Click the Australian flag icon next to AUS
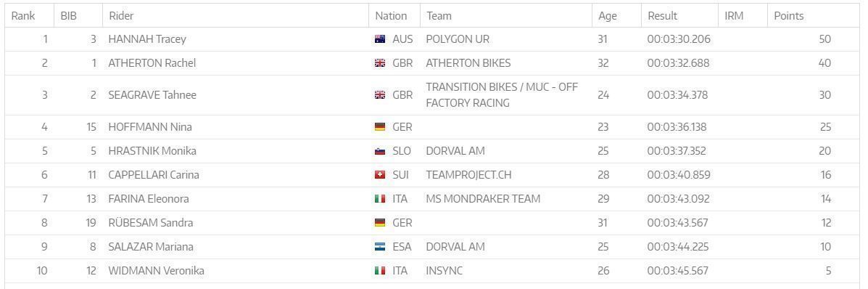Screen dimensions: 868x289 (380, 39)
